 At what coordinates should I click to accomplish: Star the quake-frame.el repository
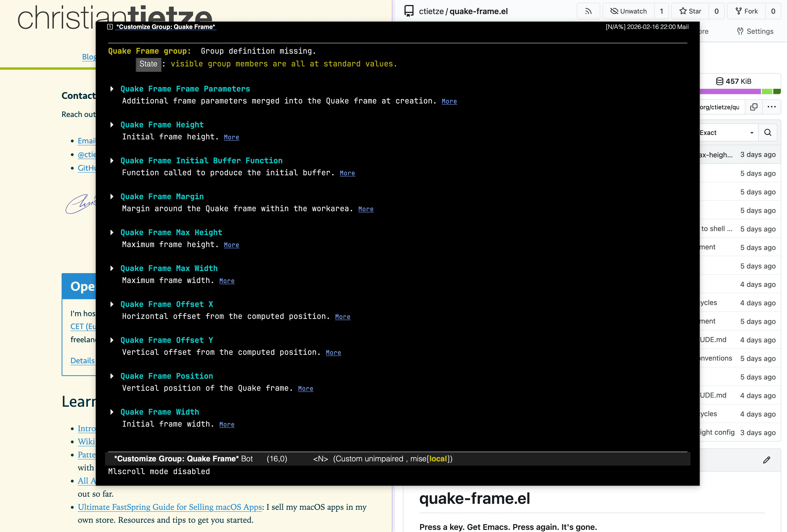(690, 11)
